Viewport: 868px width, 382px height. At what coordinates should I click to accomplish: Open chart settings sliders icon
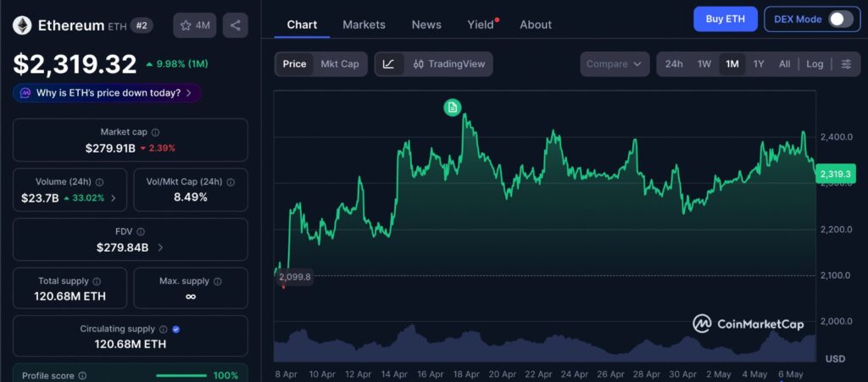(846, 64)
